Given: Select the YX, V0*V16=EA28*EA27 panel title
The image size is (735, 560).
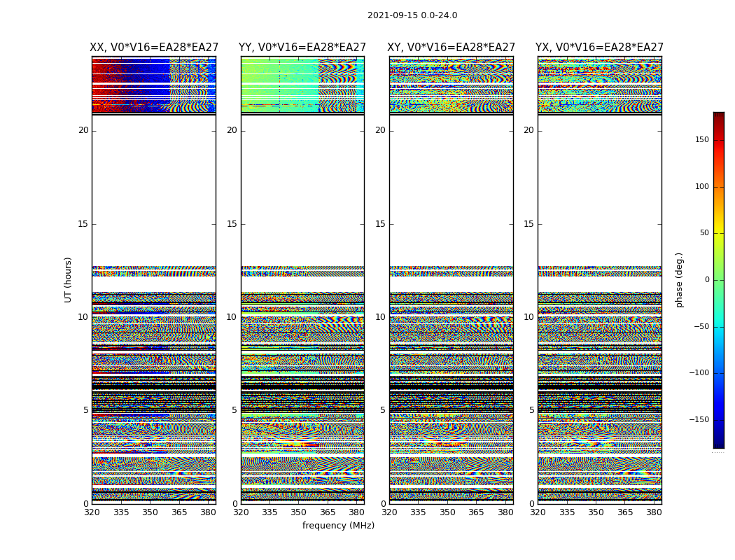Looking at the screenshot, I should coord(599,48).
